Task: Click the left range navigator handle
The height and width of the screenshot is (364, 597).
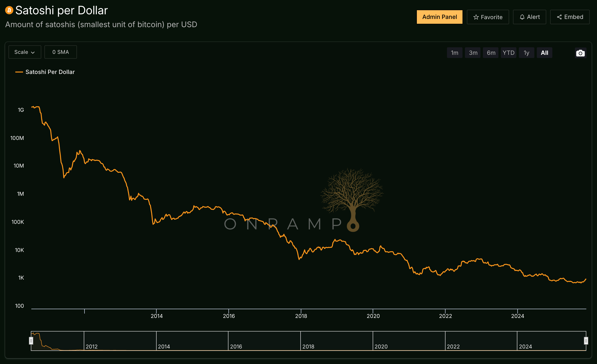Action: point(31,340)
